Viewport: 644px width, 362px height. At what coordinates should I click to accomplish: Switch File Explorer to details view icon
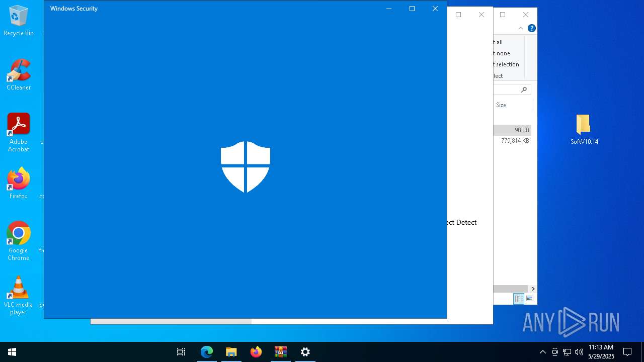click(x=519, y=299)
